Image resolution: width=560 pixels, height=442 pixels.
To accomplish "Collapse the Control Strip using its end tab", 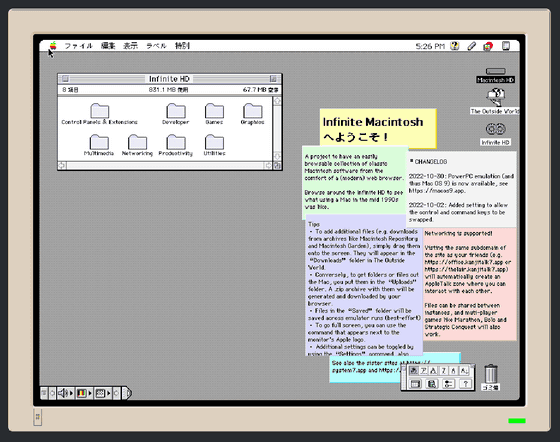I will [x=127, y=393].
